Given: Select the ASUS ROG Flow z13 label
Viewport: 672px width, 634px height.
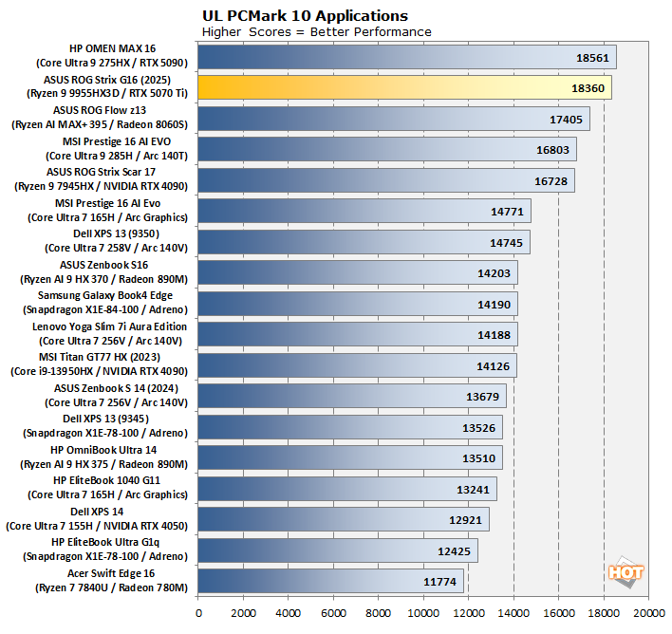Looking at the screenshot, I should [x=100, y=110].
